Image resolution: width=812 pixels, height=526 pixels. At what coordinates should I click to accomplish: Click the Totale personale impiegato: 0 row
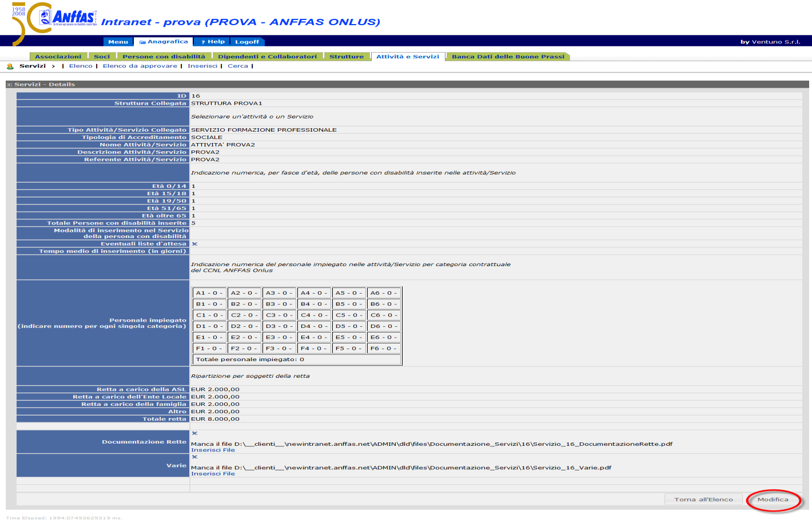297,359
